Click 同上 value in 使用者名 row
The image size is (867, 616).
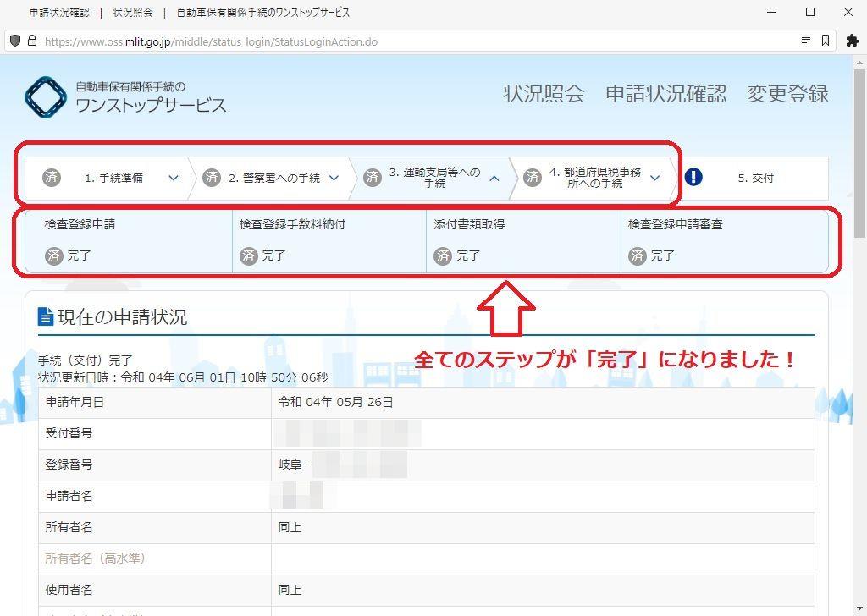[x=290, y=590]
